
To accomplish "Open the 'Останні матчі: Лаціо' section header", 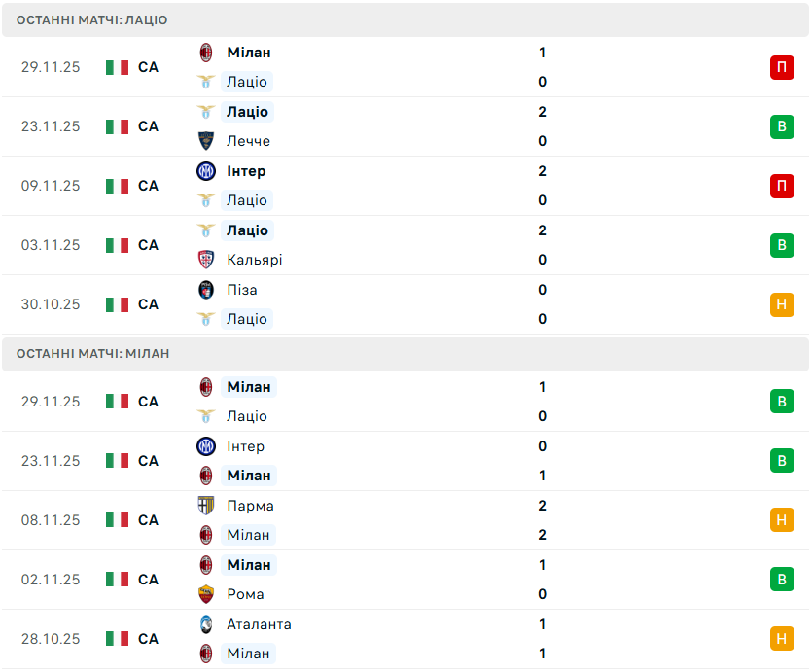I will coord(92,19).
